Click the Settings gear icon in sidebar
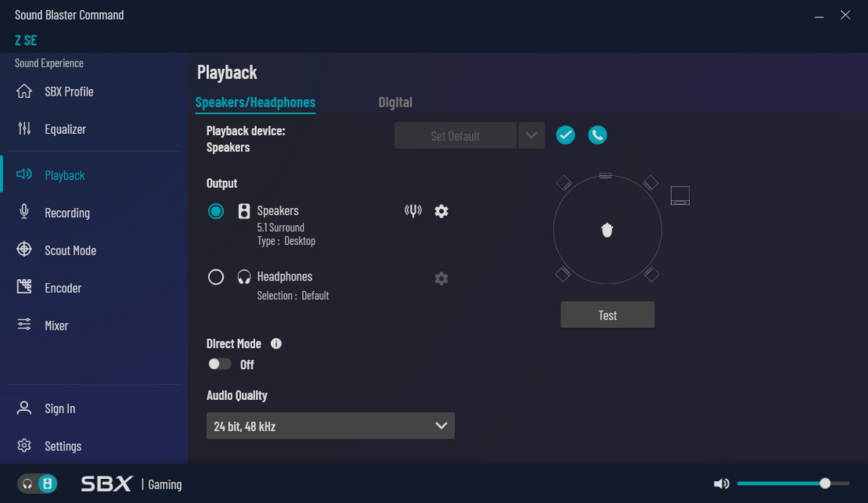Viewport: 868px width, 503px height. [24, 445]
